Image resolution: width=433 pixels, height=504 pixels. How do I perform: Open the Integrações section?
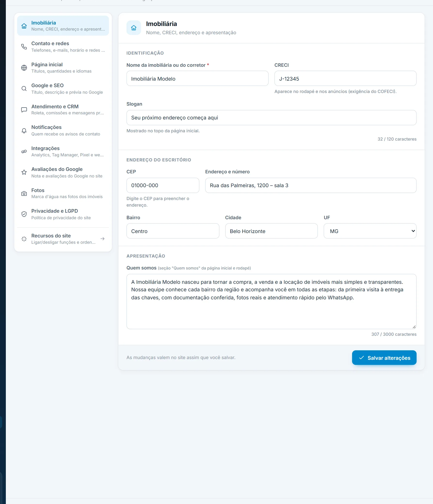tap(63, 151)
